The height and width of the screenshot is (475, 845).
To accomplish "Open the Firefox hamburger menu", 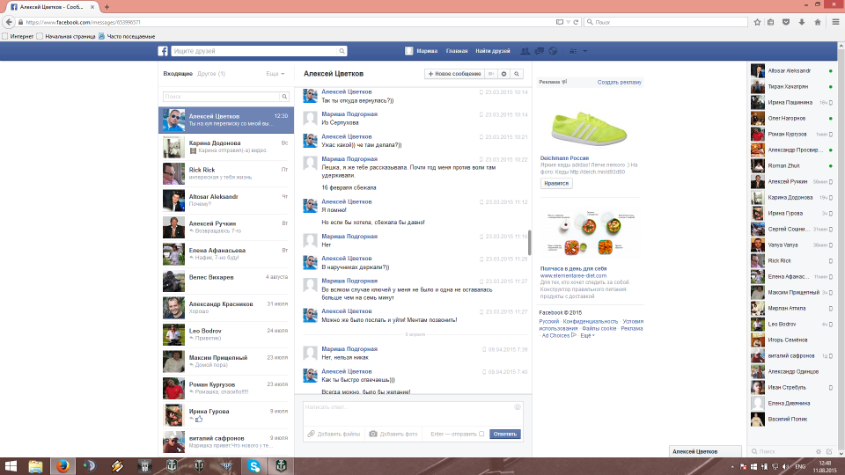I will [x=836, y=22].
